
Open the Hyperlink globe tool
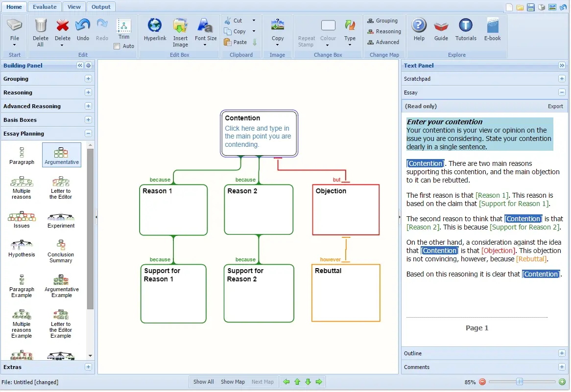point(155,26)
